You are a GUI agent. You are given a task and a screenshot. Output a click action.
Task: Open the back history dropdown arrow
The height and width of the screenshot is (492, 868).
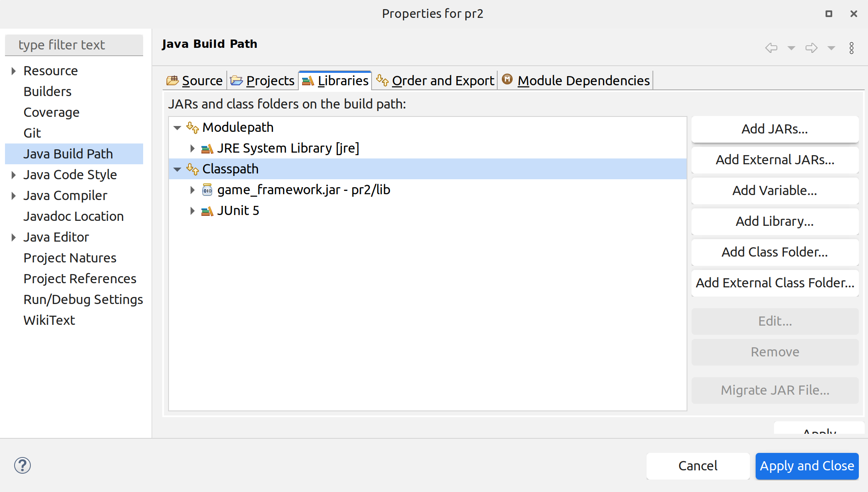[x=791, y=48]
